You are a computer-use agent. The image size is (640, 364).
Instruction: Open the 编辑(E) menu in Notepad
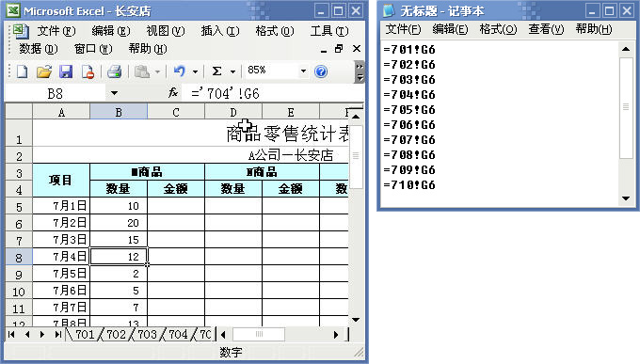[450, 29]
